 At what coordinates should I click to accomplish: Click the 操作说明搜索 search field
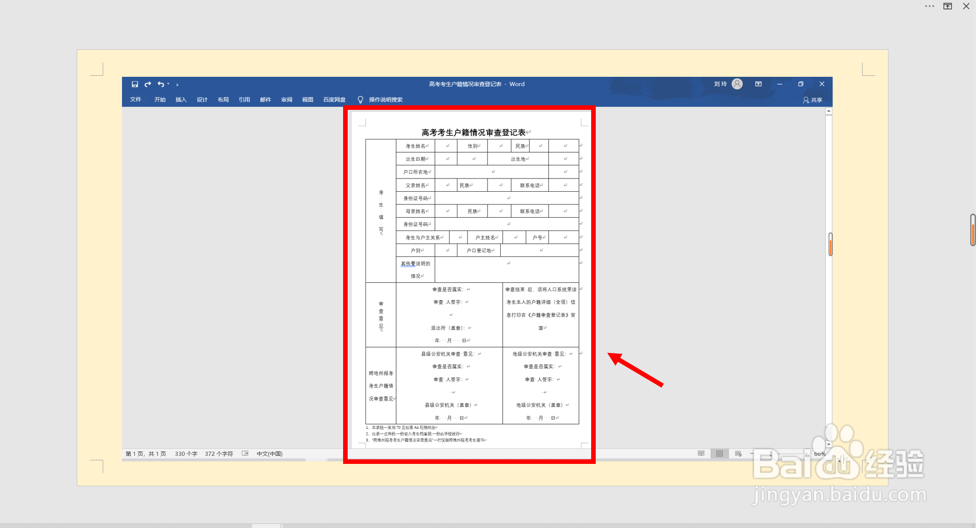(386, 100)
